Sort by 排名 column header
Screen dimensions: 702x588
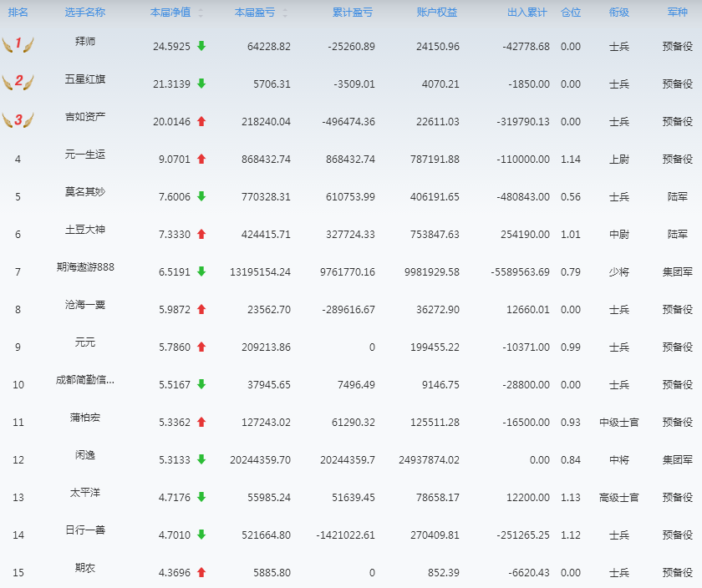(18, 13)
